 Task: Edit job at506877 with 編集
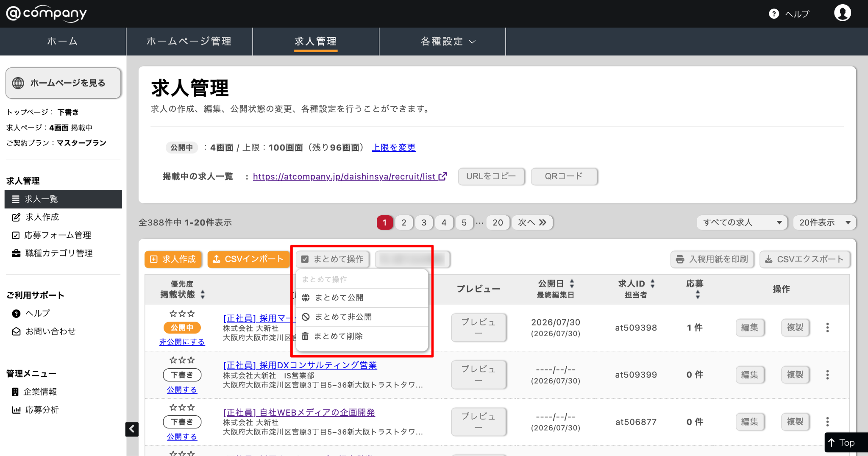(750, 422)
